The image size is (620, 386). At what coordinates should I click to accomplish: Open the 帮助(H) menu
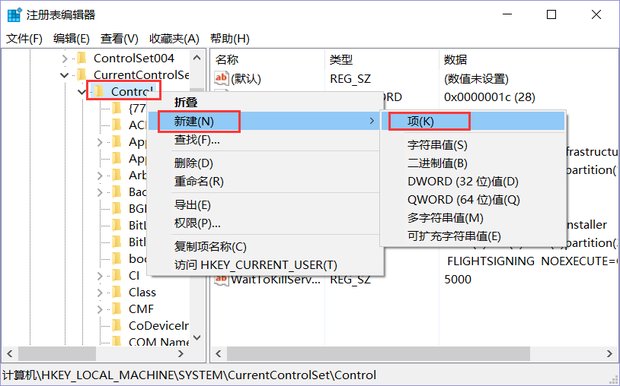click(230, 38)
